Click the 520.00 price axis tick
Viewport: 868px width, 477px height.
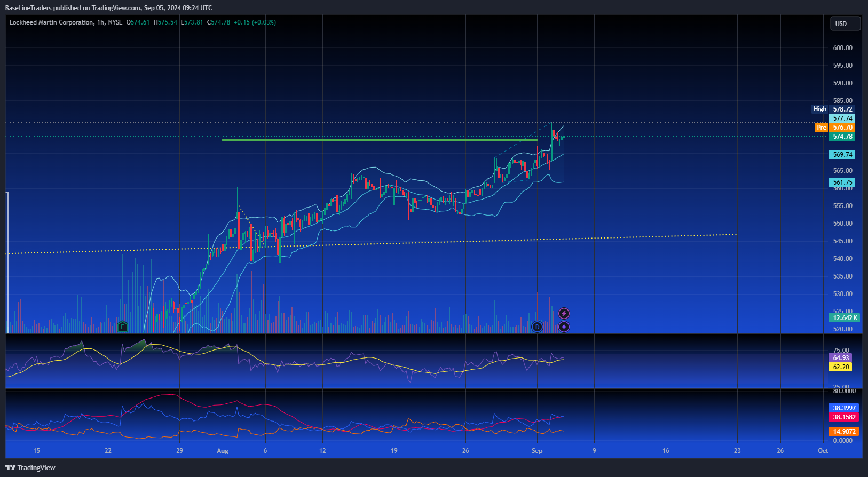click(842, 329)
